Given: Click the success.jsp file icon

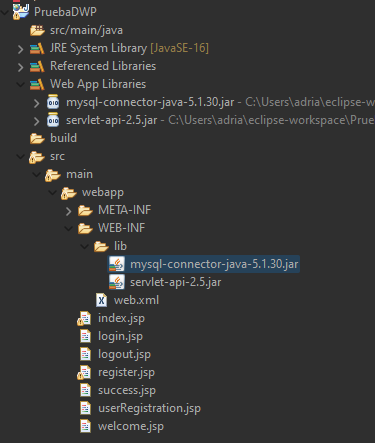Looking at the screenshot, I should coord(85,390).
